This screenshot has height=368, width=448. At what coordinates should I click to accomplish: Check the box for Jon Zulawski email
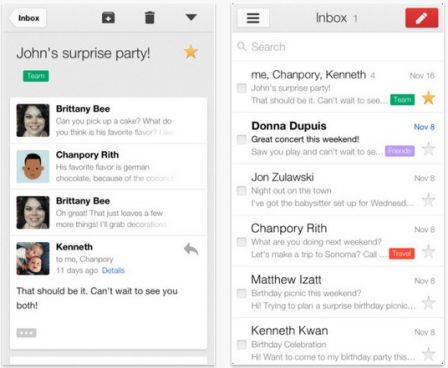tap(241, 191)
